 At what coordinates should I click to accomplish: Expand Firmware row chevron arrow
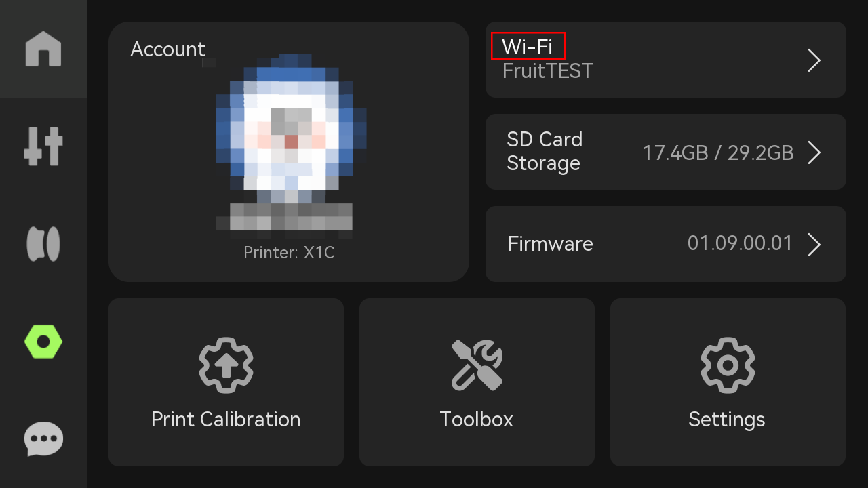[814, 244]
